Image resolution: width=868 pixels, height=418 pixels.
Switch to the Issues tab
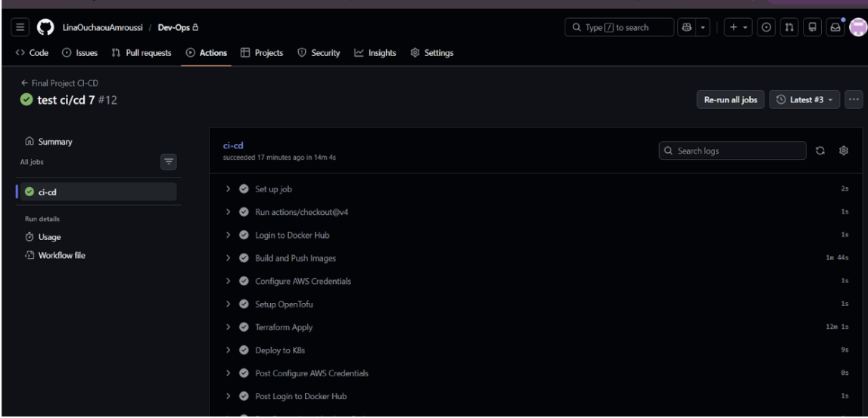point(79,53)
